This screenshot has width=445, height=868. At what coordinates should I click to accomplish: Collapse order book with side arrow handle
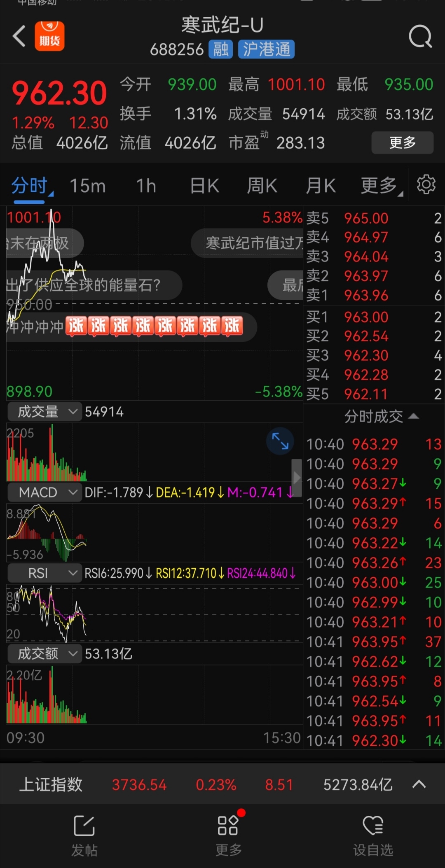(x=297, y=478)
